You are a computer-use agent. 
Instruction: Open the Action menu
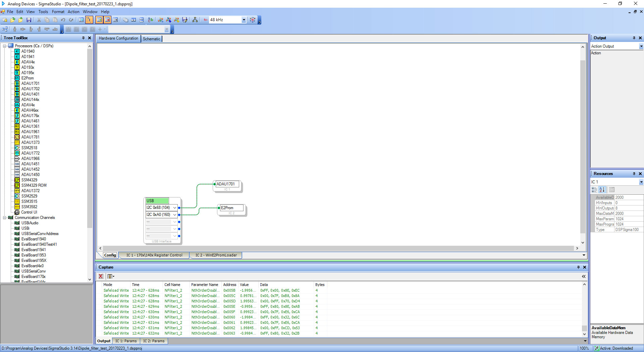73,11
